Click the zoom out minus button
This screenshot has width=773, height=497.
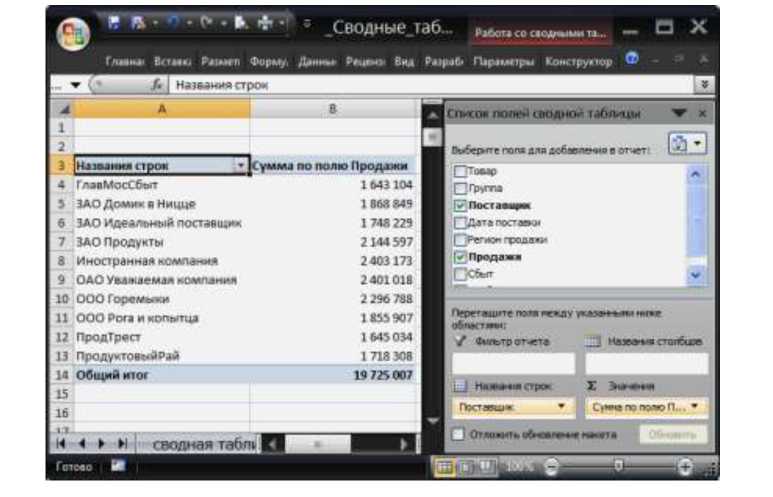(550, 467)
